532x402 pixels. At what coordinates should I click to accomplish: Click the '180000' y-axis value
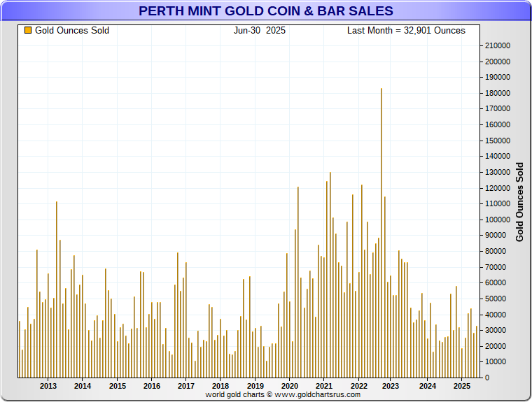click(498, 93)
